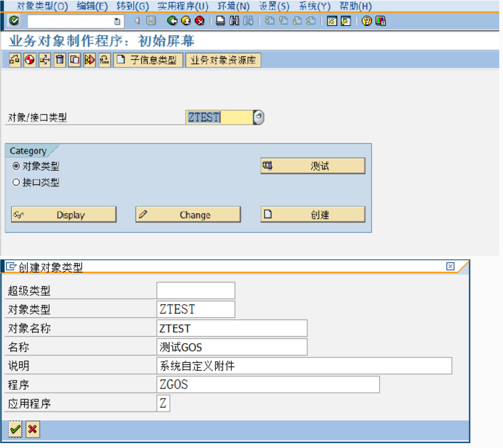The image size is (503, 448).
Task: Click the Create New Session icon
Action: 332,21
